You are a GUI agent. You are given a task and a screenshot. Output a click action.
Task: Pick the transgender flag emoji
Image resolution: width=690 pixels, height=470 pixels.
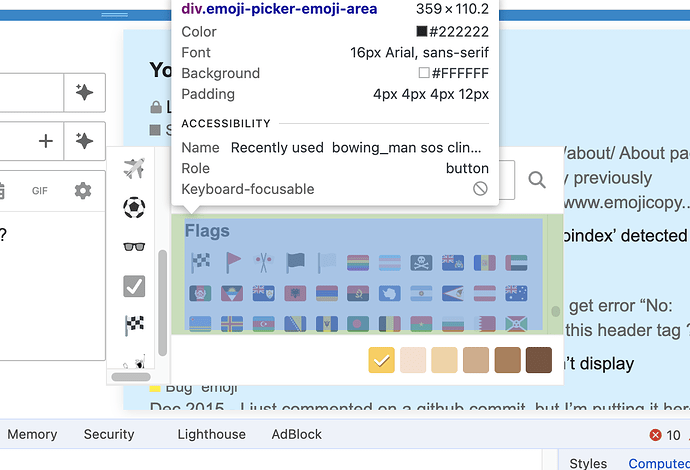tap(390, 263)
